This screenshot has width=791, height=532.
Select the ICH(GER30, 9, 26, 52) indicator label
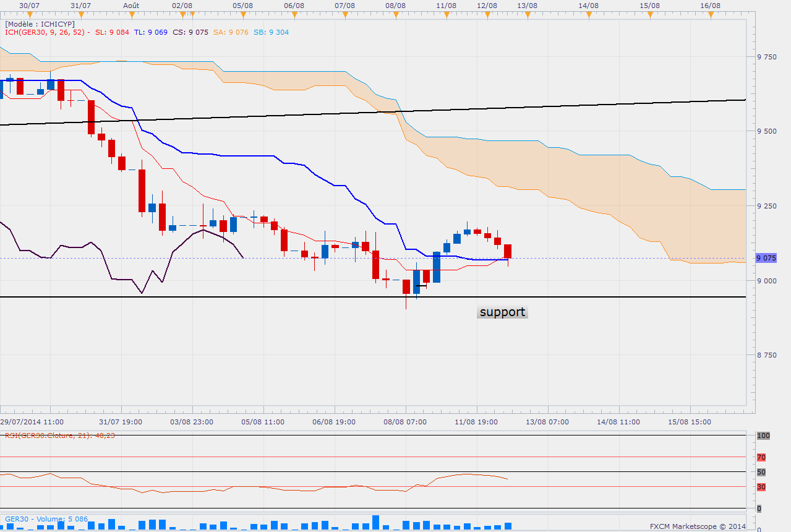47,32
